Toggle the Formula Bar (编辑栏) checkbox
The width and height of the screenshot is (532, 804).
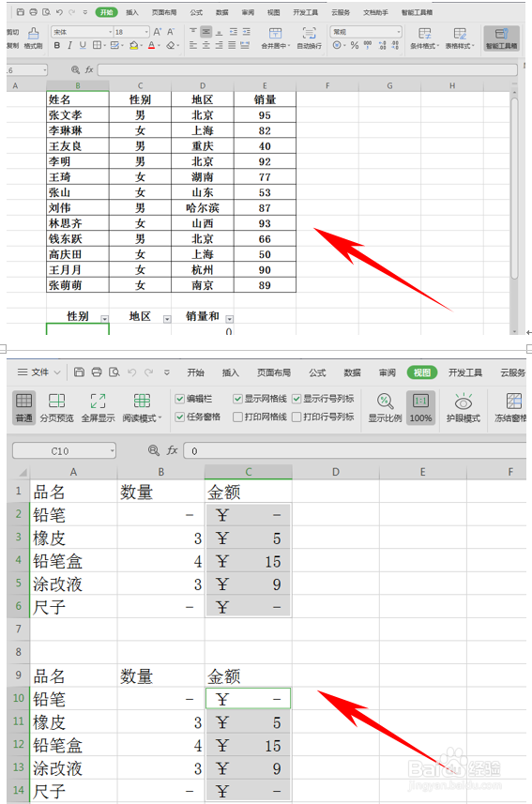[x=179, y=399]
